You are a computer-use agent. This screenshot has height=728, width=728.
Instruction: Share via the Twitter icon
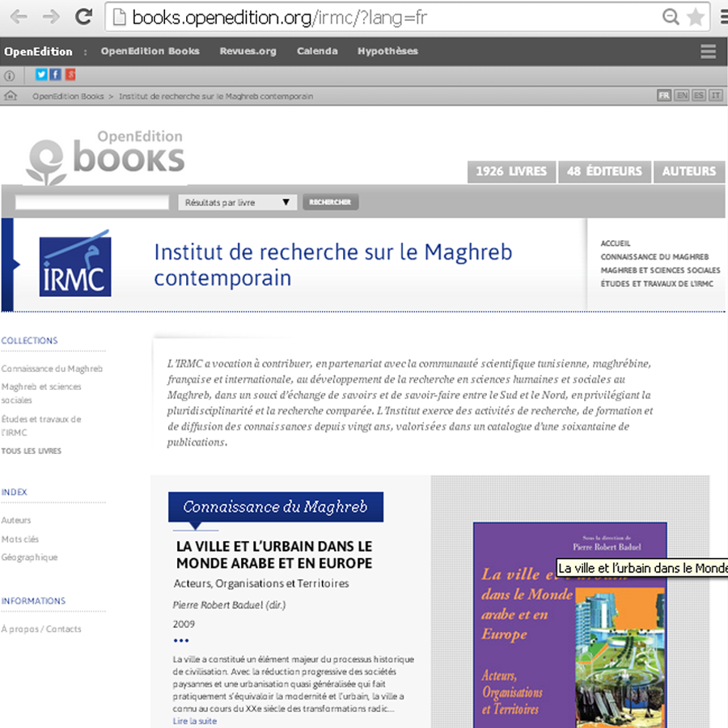(x=41, y=74)
